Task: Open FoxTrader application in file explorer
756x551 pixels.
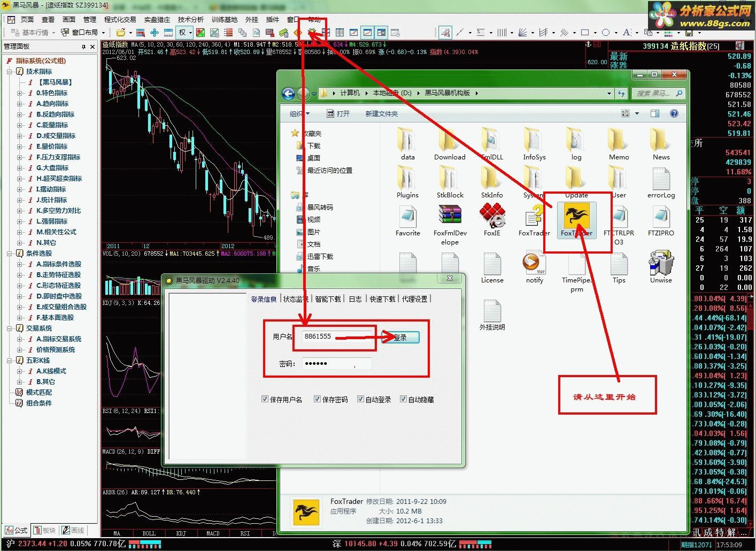Action: pos(576,220)
